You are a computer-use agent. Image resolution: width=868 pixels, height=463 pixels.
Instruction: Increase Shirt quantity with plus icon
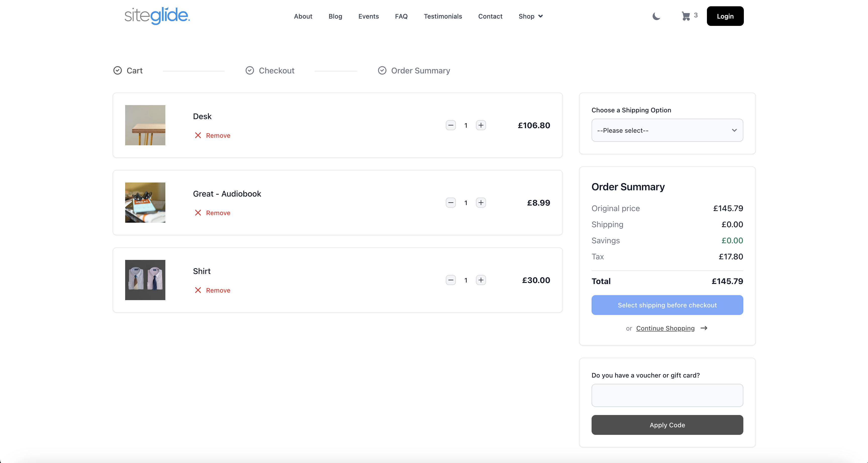pyautogui.click(x=481, y=280)
